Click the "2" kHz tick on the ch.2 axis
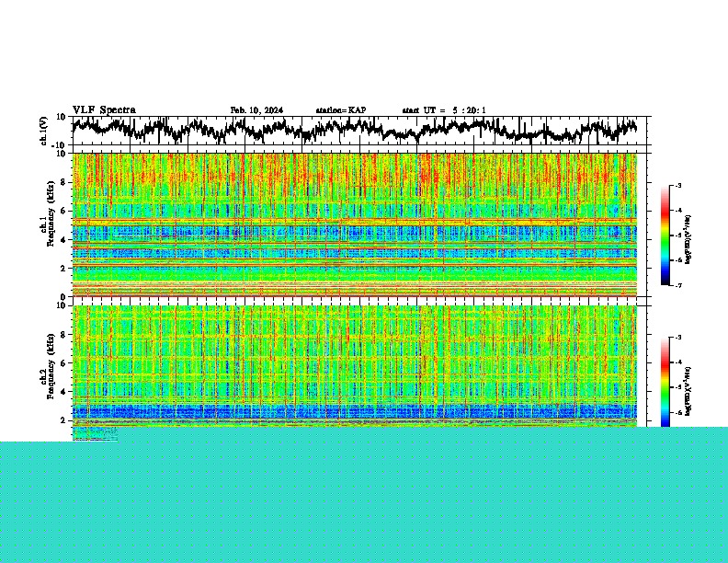This screenshot has height=563, width=728. [63, 420]
